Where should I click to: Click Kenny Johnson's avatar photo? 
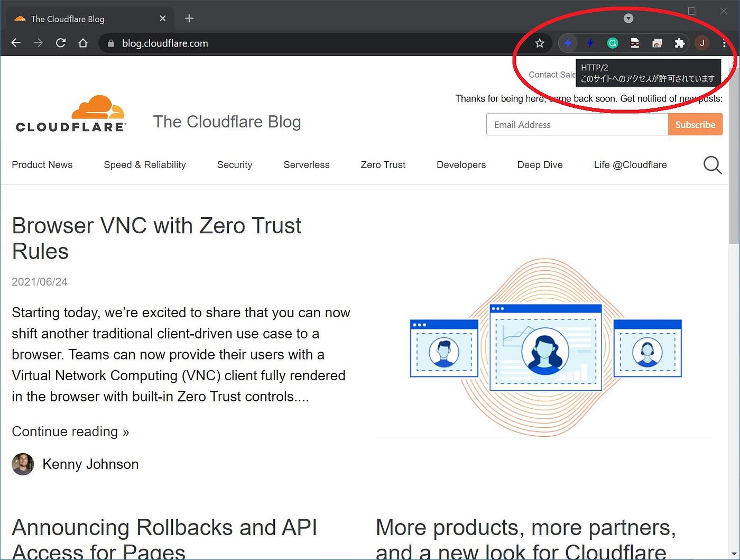(x=23, y=464)
